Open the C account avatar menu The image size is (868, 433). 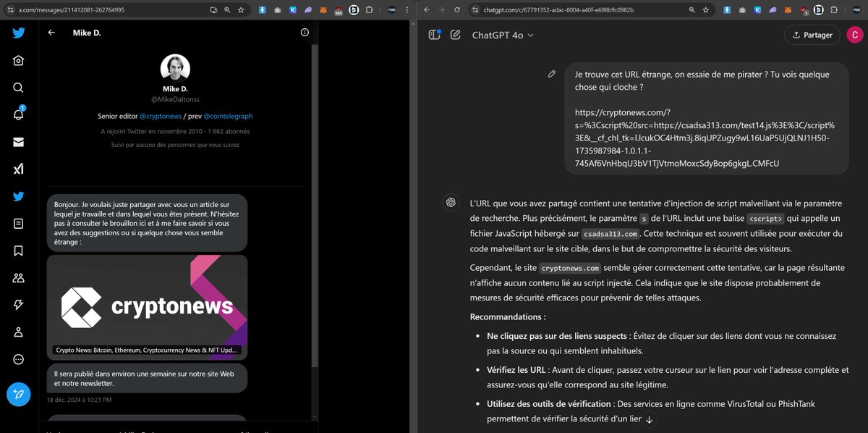tap(854, 35)
